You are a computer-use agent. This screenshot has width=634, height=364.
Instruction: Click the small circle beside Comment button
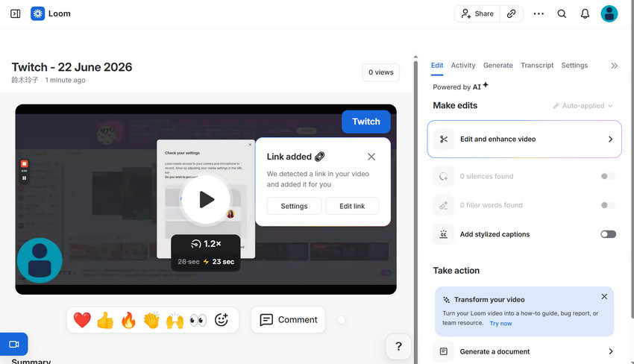click(x=342, y=320)
